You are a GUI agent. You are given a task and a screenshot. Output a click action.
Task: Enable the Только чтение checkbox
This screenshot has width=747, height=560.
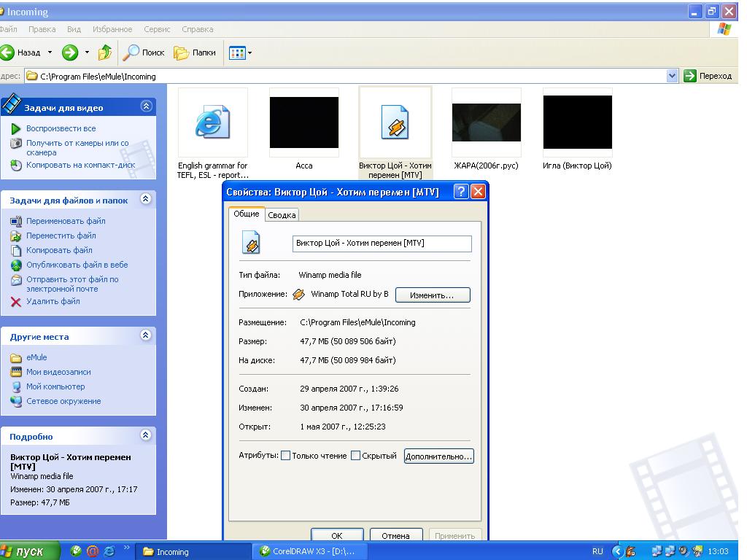click(286, 456)
